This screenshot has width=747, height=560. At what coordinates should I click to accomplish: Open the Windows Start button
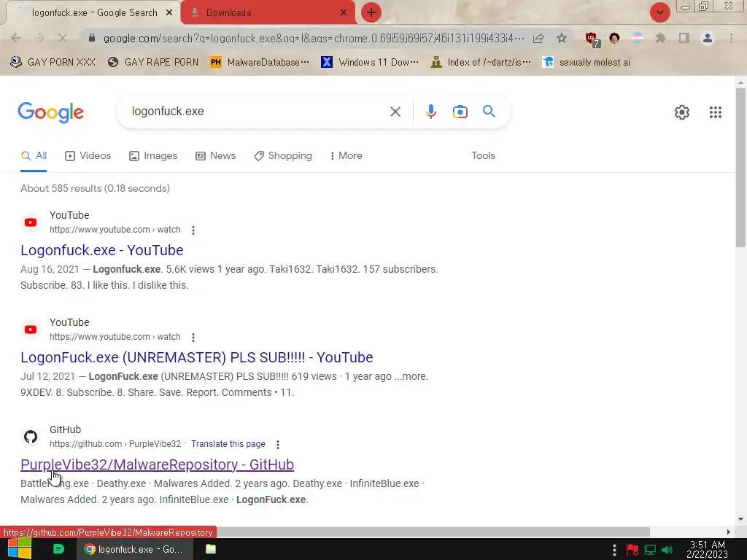20,548
